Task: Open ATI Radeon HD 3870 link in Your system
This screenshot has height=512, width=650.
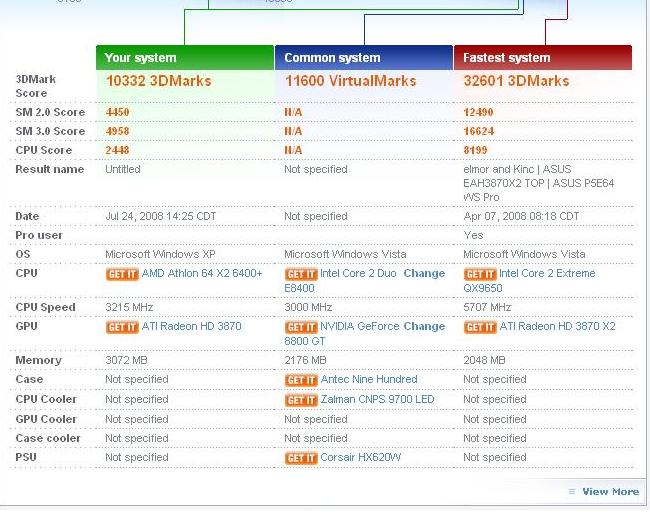Action: tap(192, 327)
